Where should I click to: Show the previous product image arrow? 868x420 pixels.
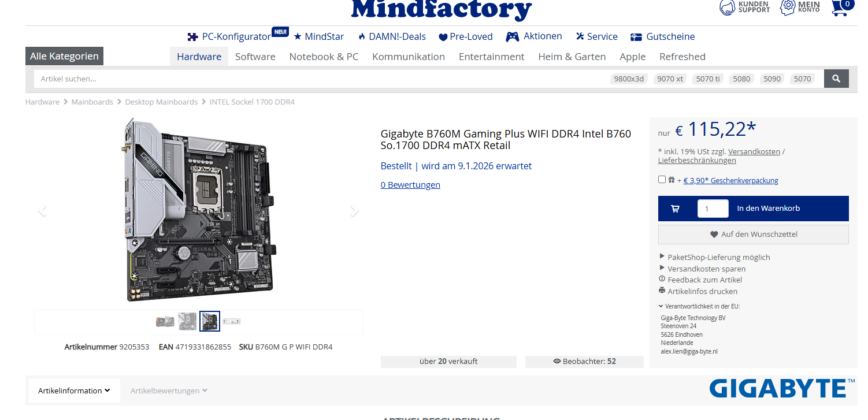pos(42,211)
